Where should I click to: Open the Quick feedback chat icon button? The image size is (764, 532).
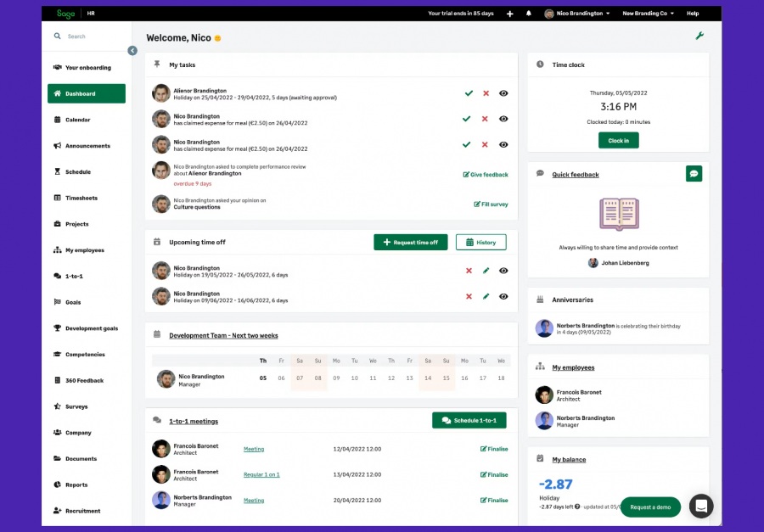click(694, 173)
